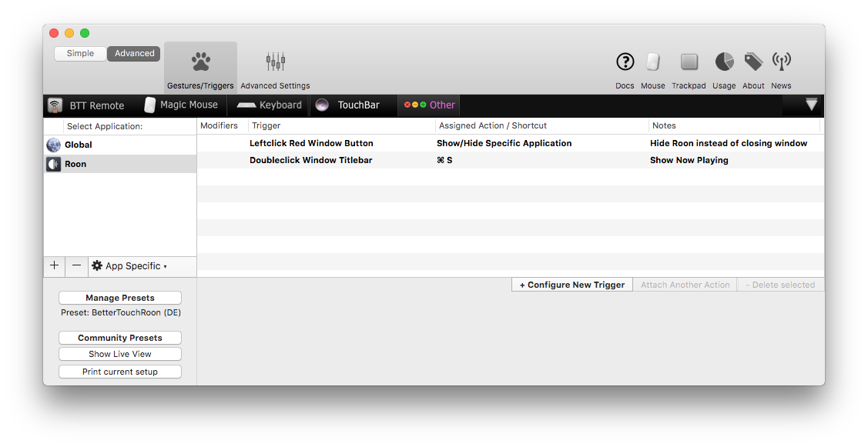Click Preset: BetterTouchRoon (DE) label
The image size is (868, 447).
tap(121, 312)
